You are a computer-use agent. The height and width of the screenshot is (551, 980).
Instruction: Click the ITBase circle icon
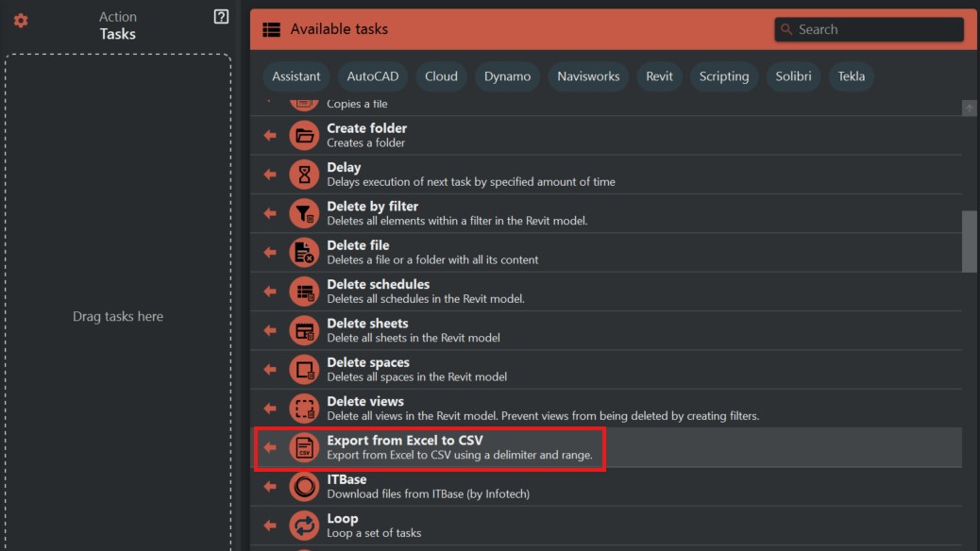[304, 487]
